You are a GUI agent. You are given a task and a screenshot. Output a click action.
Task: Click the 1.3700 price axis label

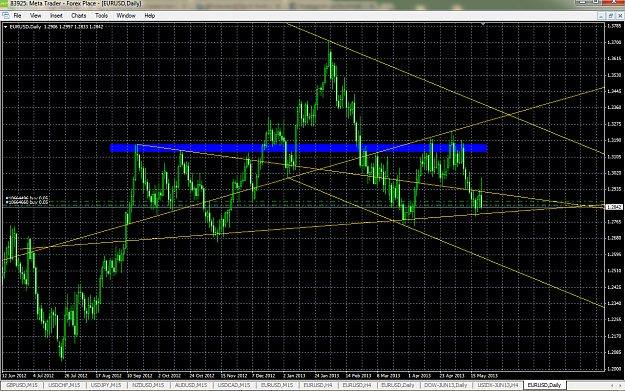pos(614,42)
